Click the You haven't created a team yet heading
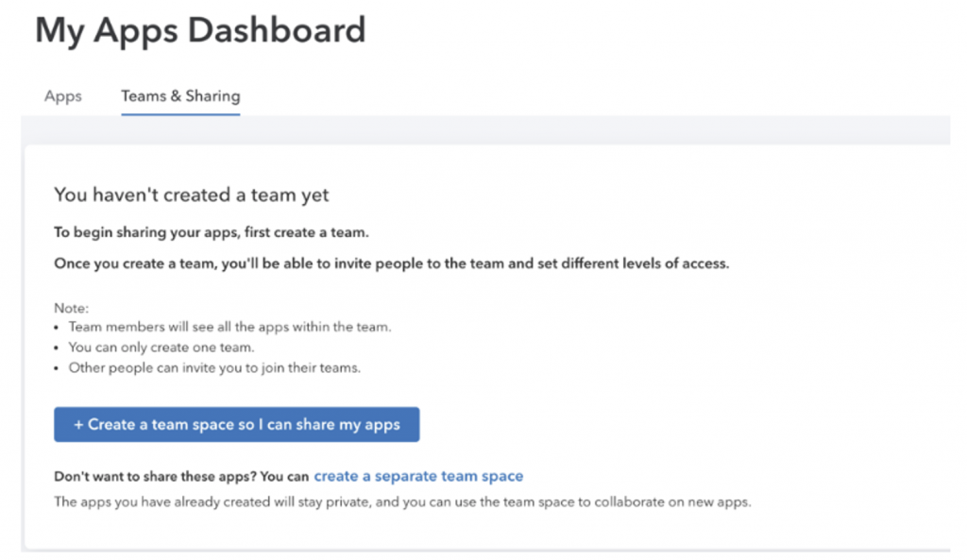The height and width of the screenshot is (560, 967). (x=191, y=195)
